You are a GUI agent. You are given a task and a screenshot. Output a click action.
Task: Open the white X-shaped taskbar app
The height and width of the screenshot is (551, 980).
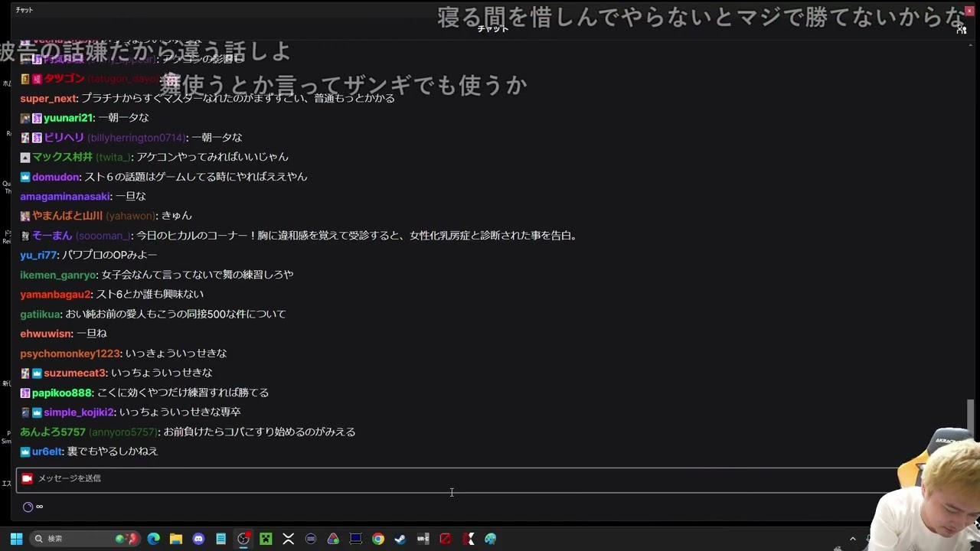289,539
